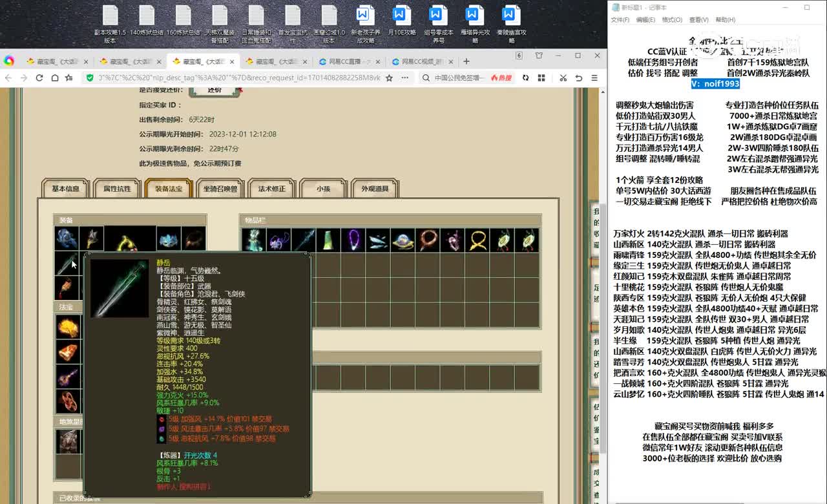
Task: Select the purple necklace inventory item
Action: (x=353, y=240)
